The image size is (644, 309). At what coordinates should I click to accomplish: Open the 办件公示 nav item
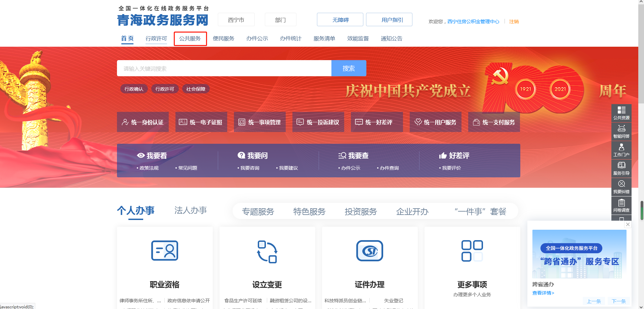point(257,38)
